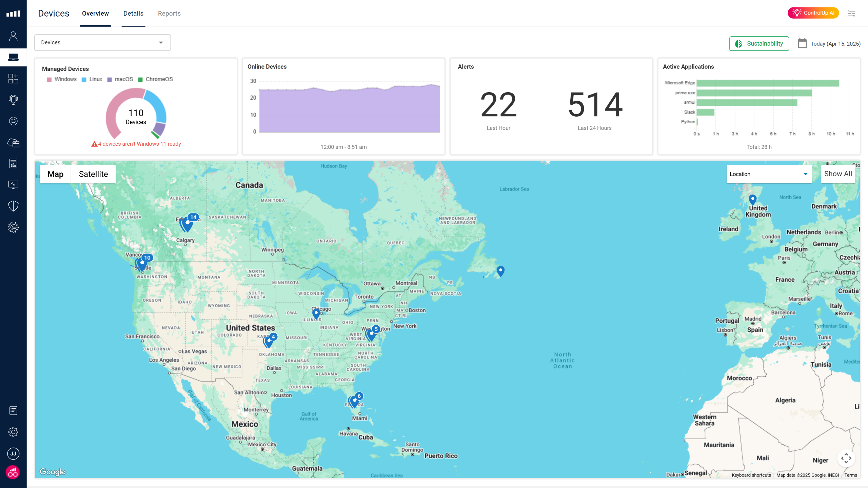Click the Show All button

point(838,174)
